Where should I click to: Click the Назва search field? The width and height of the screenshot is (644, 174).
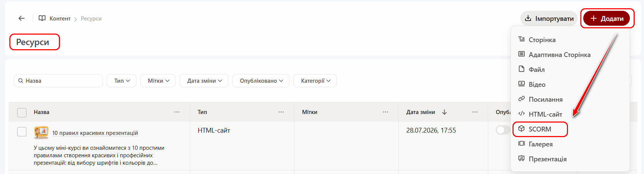coord(59,81)
